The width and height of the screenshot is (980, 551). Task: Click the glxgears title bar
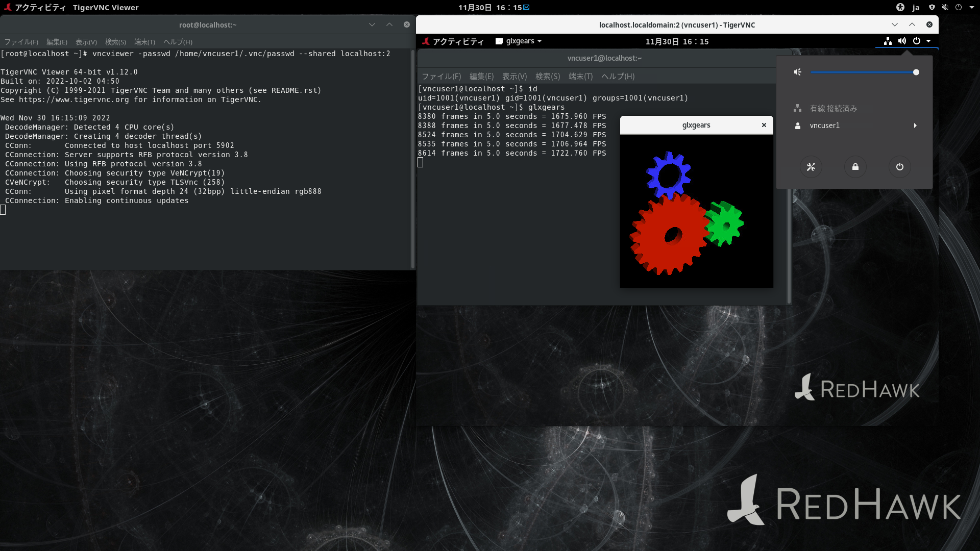(696, 125)
